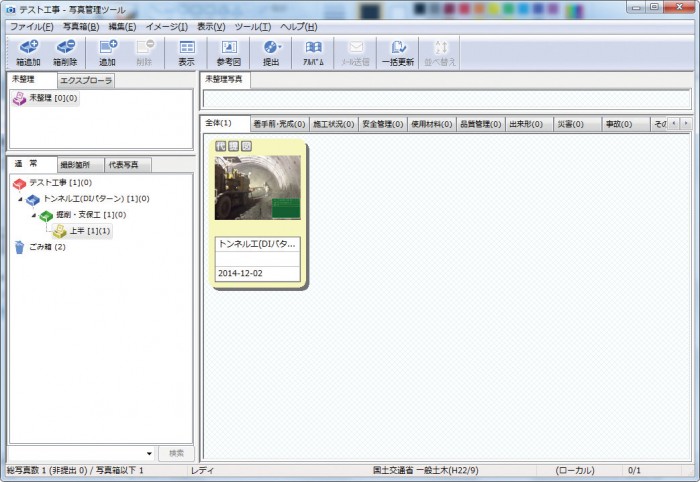Click the 2014-12-02 date on card

240,274
